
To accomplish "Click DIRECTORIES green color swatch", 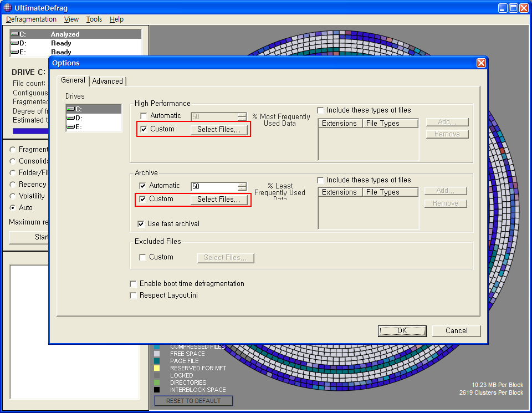I will 157,383.
